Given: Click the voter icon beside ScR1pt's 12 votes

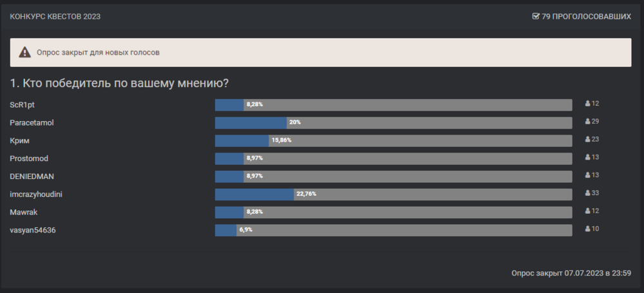Looking at the screenshot, I should point(587,104).
